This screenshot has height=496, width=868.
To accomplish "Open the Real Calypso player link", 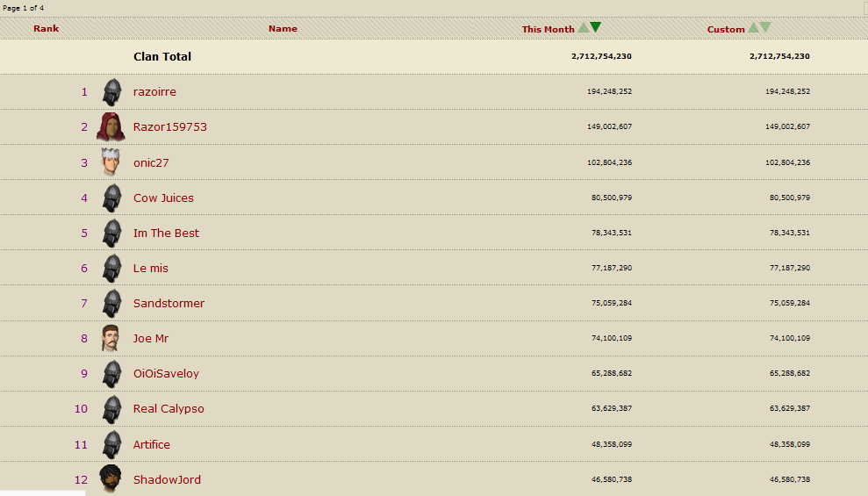I will coord(169,408).
